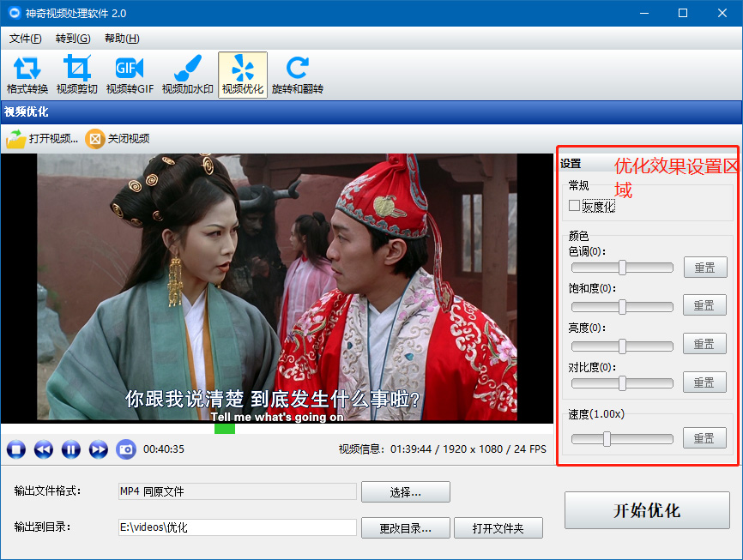This screenshot has width=743, height=560.
Task: Click the 打开视频 open video folder icon
Action: (16, 138)
